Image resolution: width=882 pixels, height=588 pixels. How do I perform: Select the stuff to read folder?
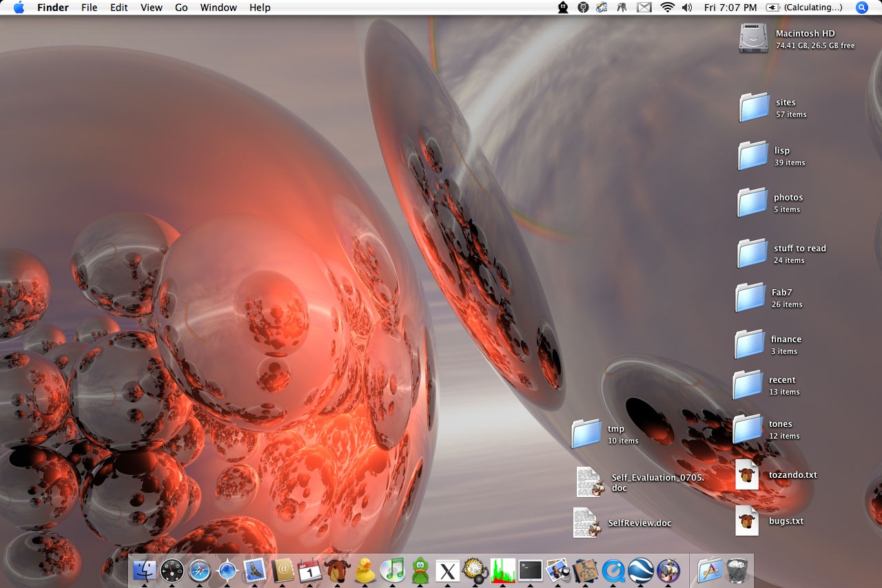click(x=752, y=253)
